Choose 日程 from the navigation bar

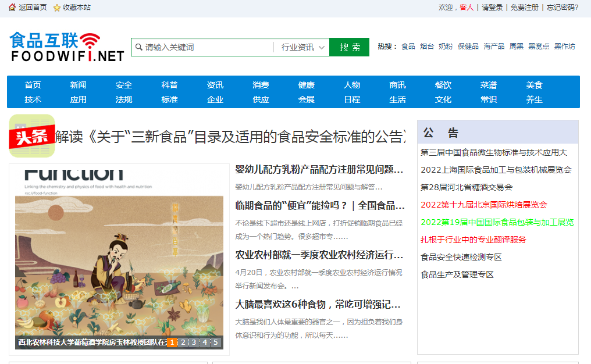tap(352, 99)
